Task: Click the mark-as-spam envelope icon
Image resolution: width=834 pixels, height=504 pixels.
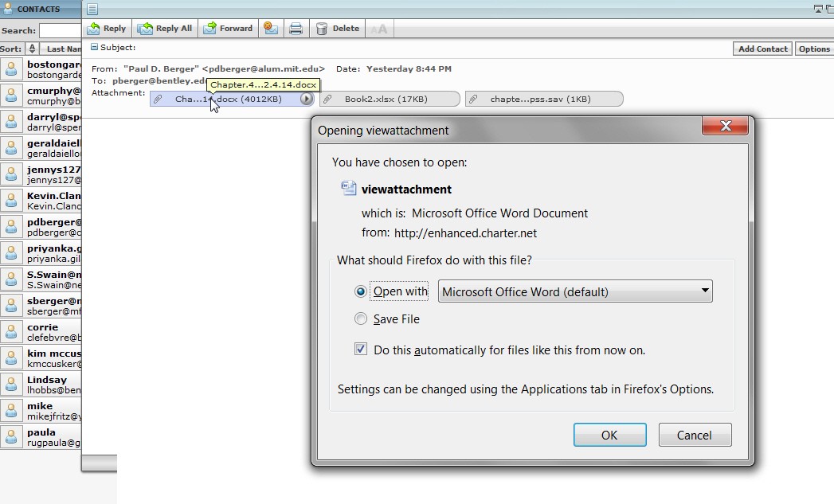Action: pyautogui.click(x=271, y=29)
